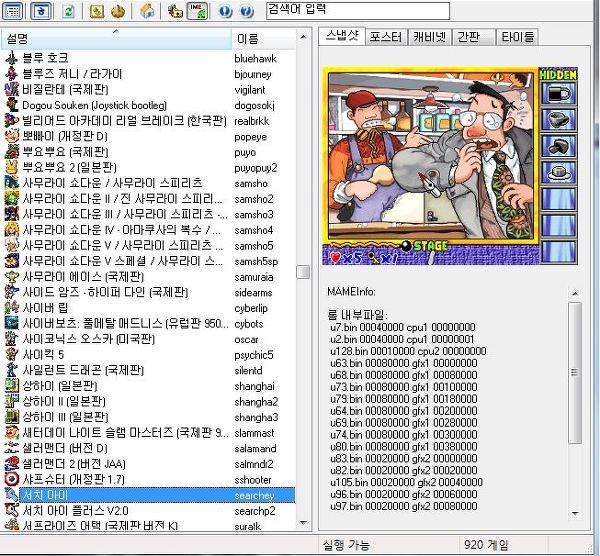Click the game list scroll-down arrow
This screenshot has width=600, height=556.
click(303, 522)
